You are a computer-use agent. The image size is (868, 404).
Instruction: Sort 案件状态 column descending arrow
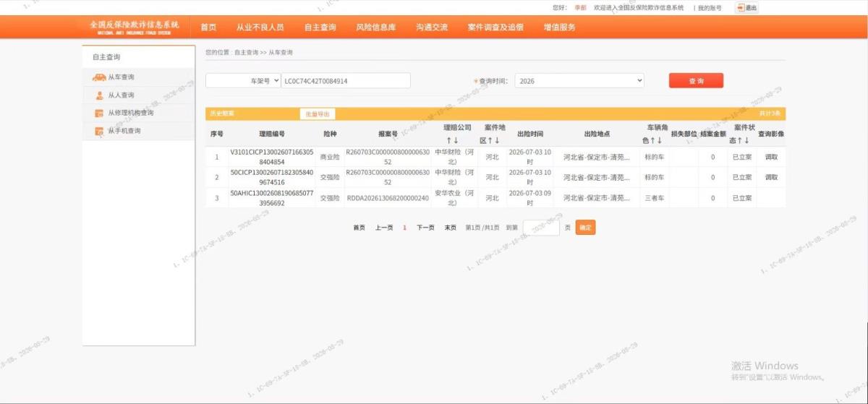point(747,140)
